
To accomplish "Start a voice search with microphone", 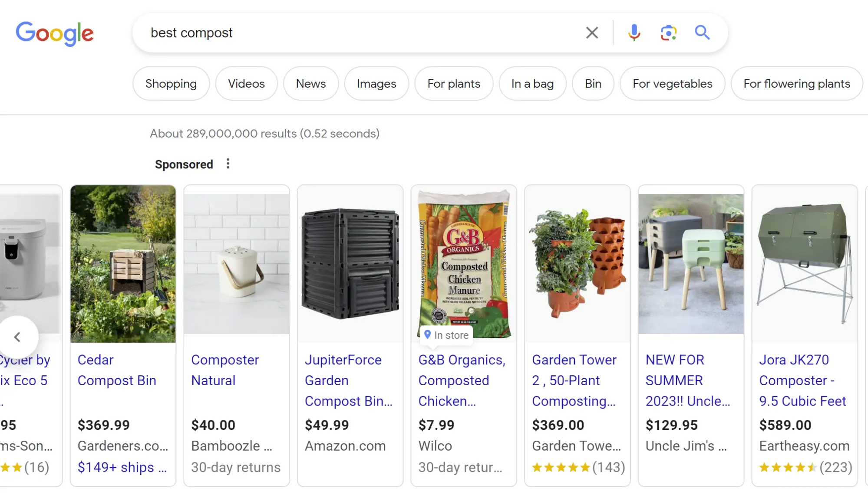I will click(634, 33).
